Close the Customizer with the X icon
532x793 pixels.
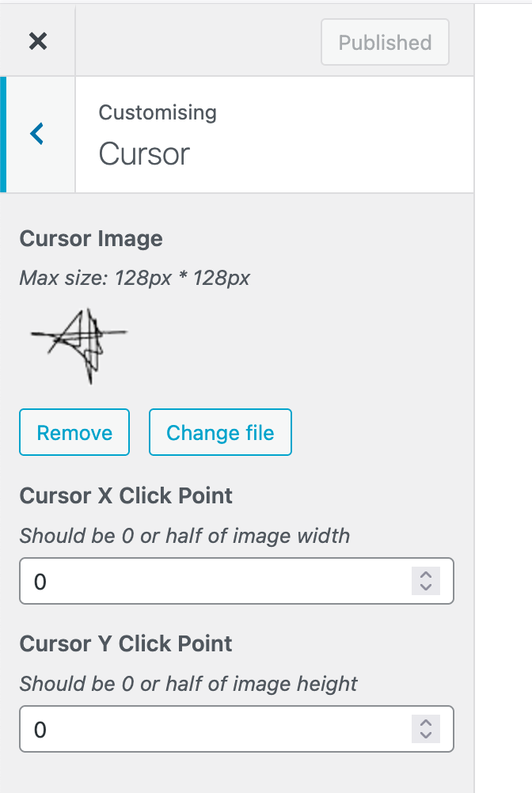[38, 42]
